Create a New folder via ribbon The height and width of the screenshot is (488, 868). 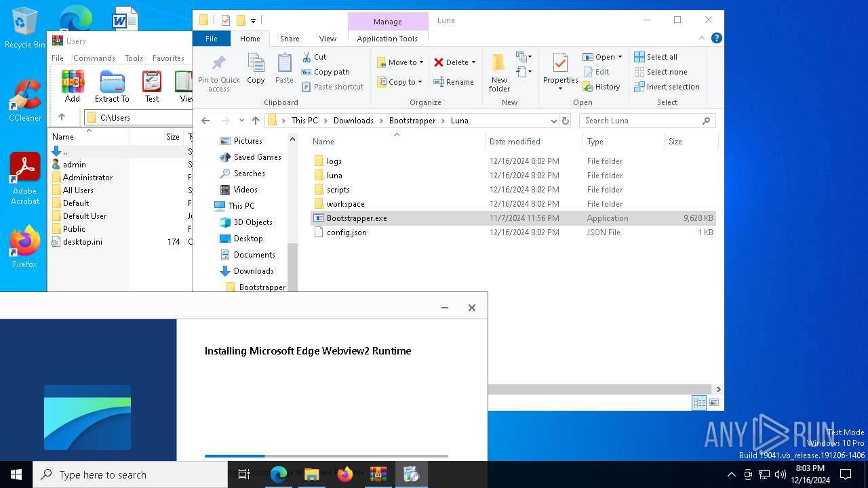click(x=499, y=73)
